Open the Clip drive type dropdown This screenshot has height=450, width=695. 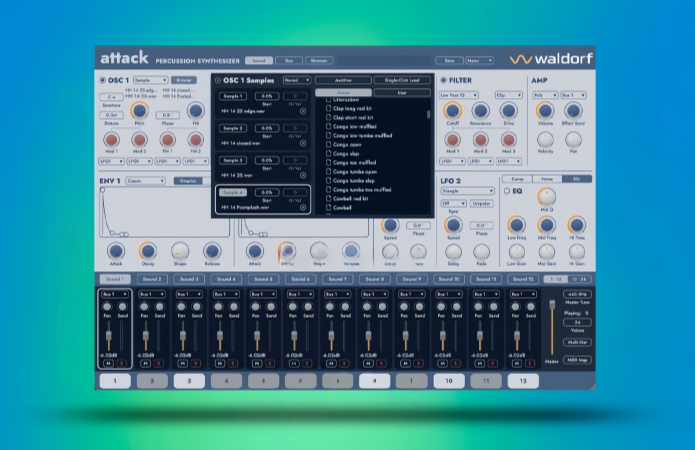(508, 95)
